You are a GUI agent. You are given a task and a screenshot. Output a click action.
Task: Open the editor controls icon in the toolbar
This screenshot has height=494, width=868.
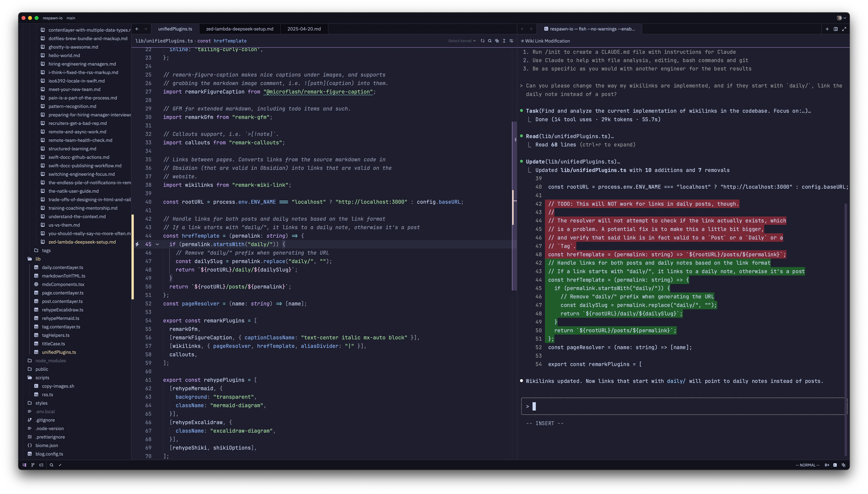coord(511,41)
